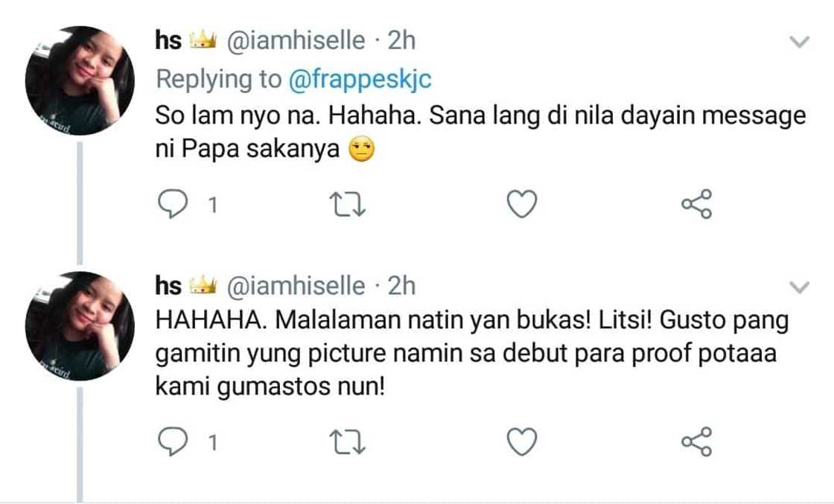Open the second tweet's '2h' timestamp

[x=401, y=286]
